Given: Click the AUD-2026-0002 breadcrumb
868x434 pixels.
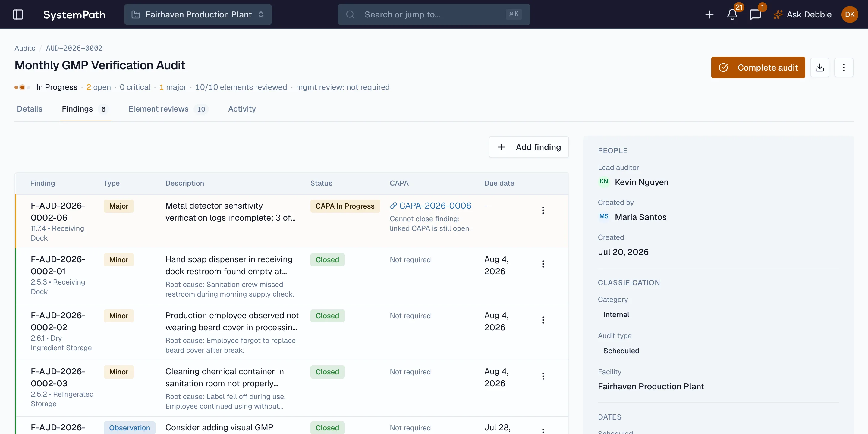Looking at the screenshot, I should tap(74, 48).
